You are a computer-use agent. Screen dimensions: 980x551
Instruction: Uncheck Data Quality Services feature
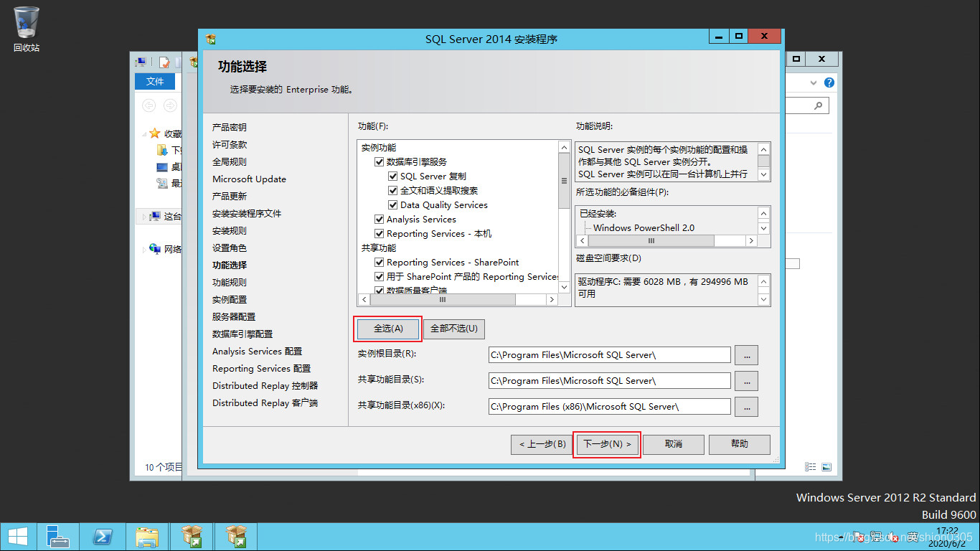[393, 205]
